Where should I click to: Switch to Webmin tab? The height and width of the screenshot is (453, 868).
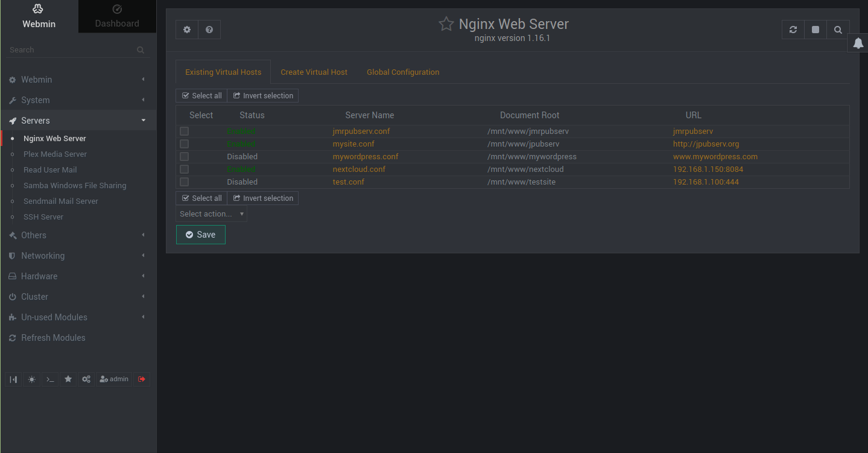click(x=39, y=16)
